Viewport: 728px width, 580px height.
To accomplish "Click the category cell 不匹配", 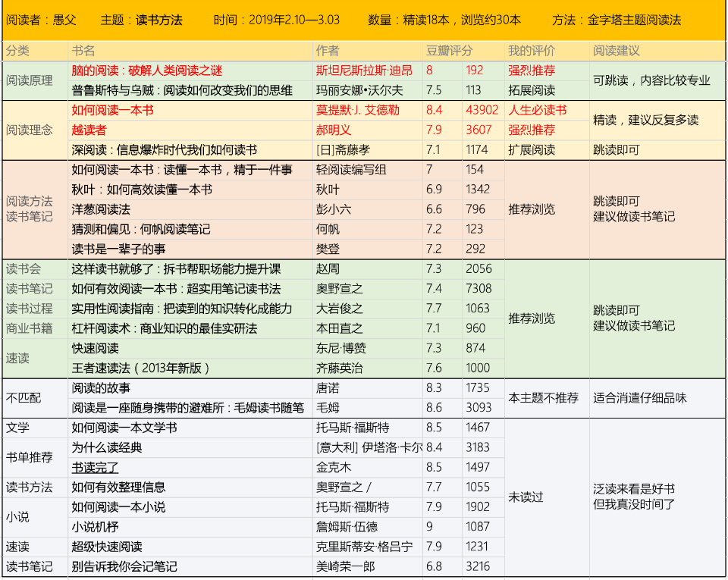I will pyautogui.click(x=24, y=398).
